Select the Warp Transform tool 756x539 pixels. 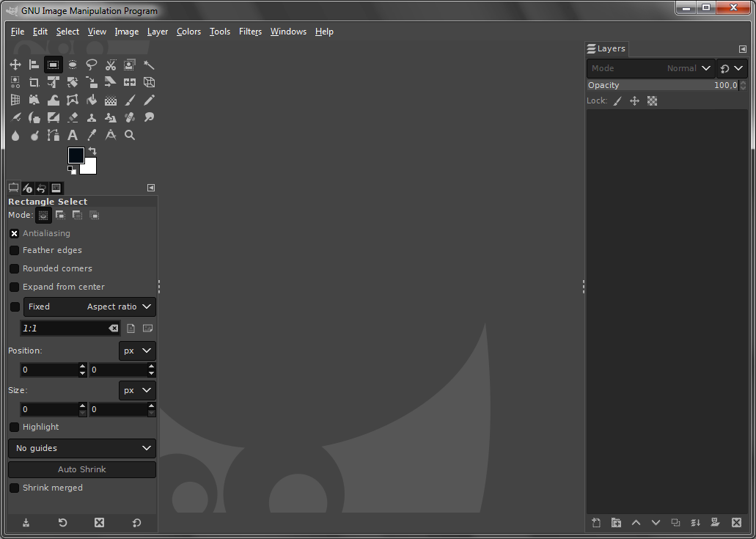coord(53,100)
